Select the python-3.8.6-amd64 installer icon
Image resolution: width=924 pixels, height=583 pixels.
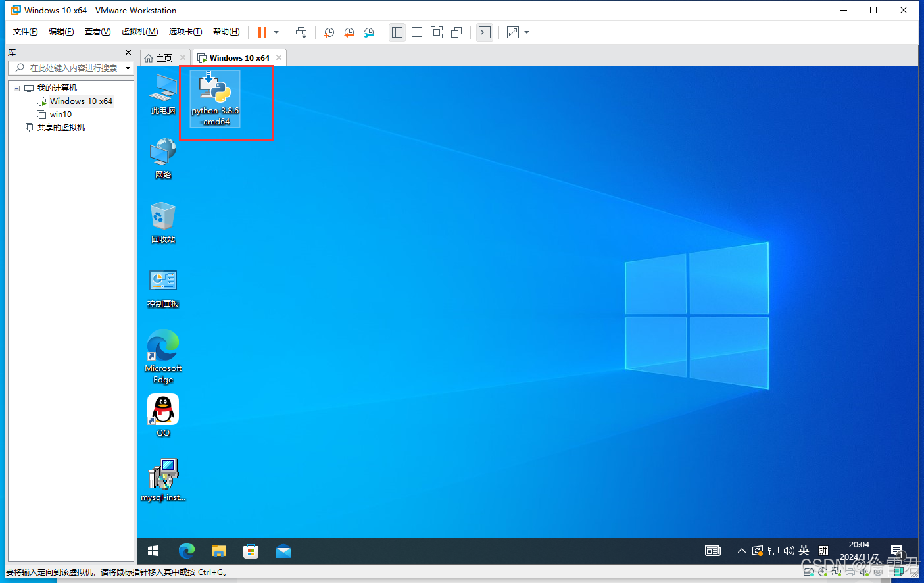click(x=215, y=98)
